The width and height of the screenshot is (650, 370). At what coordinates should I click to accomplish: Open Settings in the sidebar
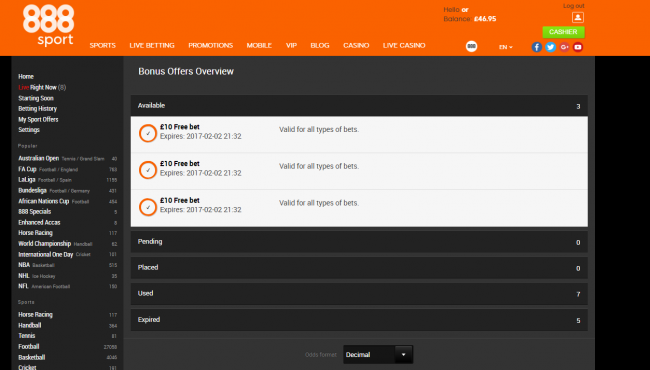pos(29,130)
